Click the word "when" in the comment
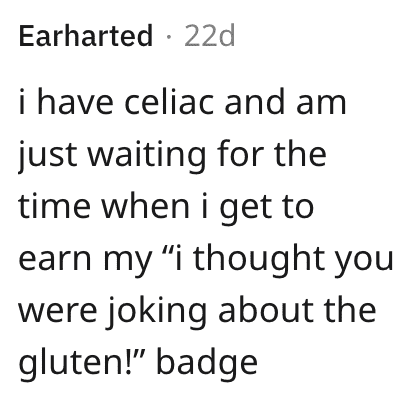The width and height of the screenshot is (406, 404). coord(145,206)
